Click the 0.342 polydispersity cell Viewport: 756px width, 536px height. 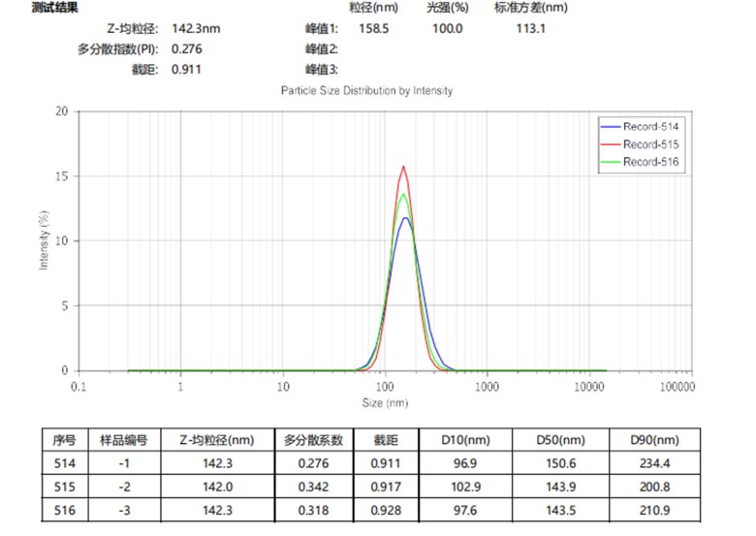pos(314,488)
